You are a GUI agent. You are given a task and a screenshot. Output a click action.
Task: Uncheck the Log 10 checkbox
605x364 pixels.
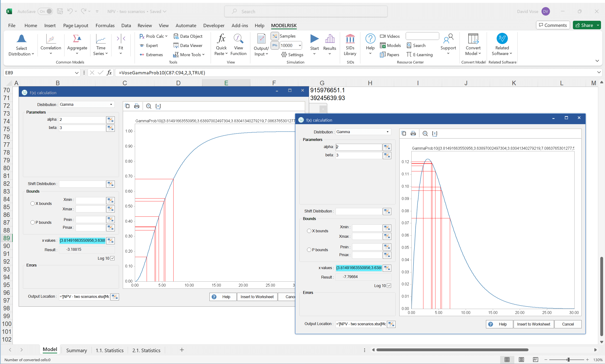(113, 258)
